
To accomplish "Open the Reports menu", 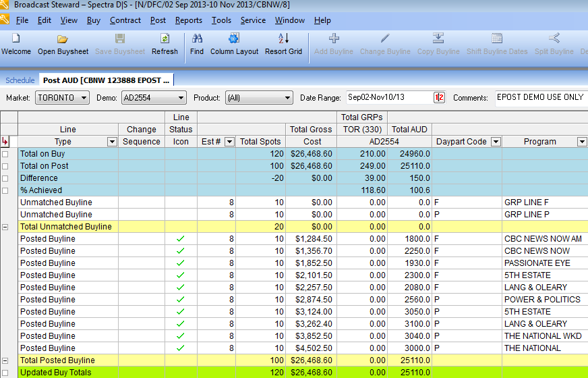I will point(189,20).
